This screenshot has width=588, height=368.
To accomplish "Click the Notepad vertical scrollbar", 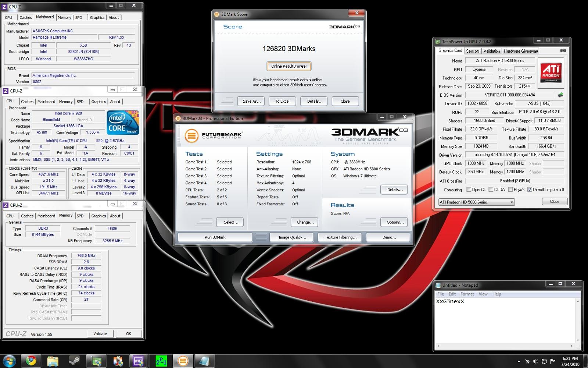I will point(578,321).
